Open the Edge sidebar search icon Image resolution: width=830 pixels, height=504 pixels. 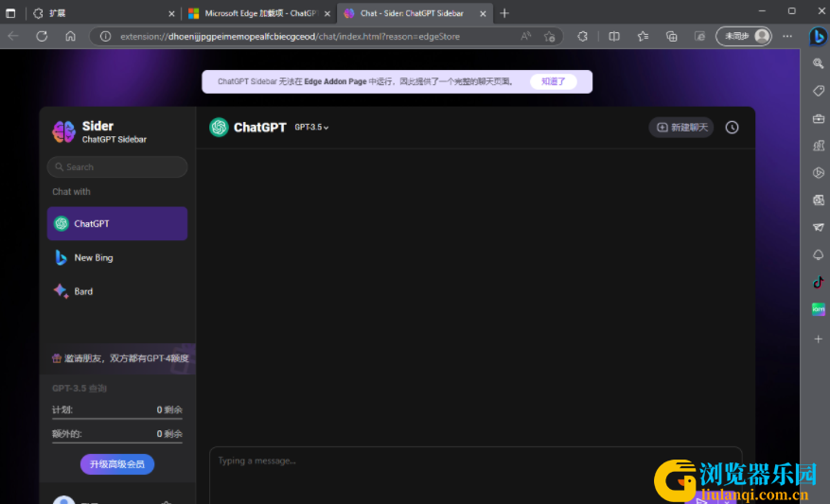(x=819, y=63)
